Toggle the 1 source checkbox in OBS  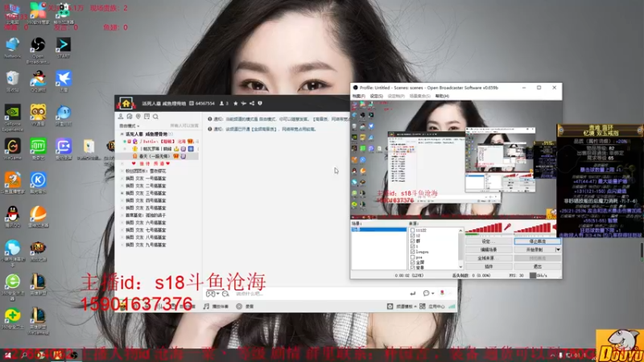[412, 246]
